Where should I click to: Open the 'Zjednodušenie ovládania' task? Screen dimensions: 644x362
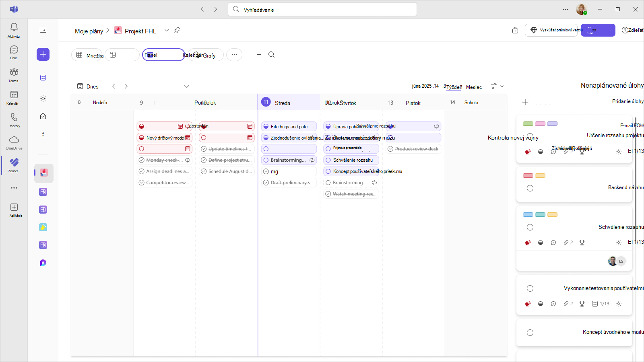289,138
